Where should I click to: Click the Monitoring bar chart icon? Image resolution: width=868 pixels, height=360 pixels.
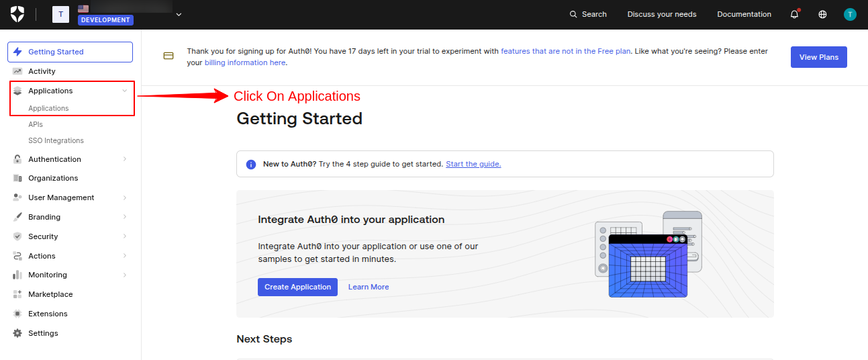(17, 275)
